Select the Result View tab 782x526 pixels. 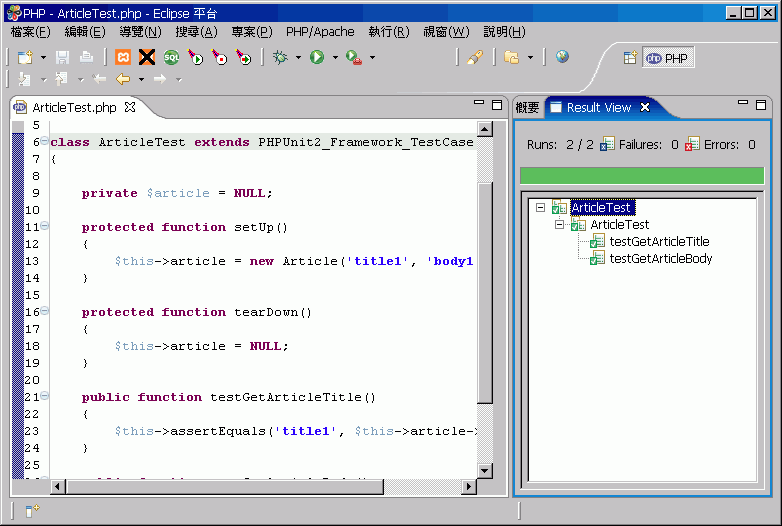pos(598,108)
